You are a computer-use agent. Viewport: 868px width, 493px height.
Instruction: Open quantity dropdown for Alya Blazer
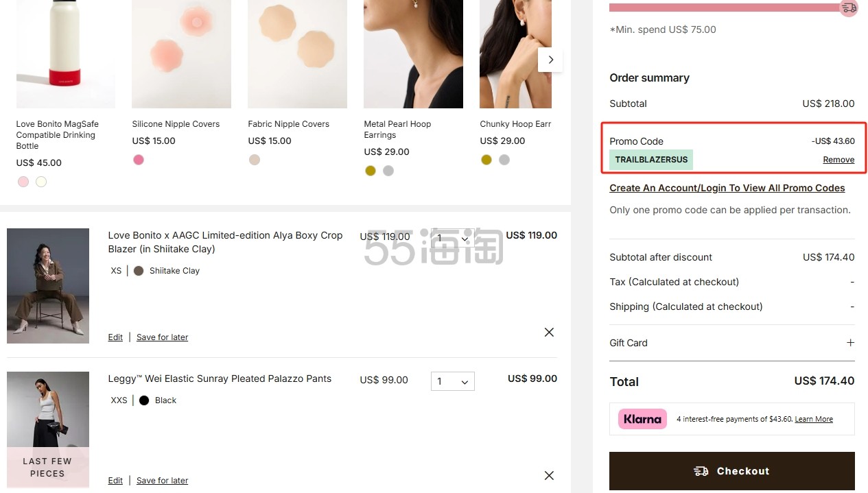(453, 239)
